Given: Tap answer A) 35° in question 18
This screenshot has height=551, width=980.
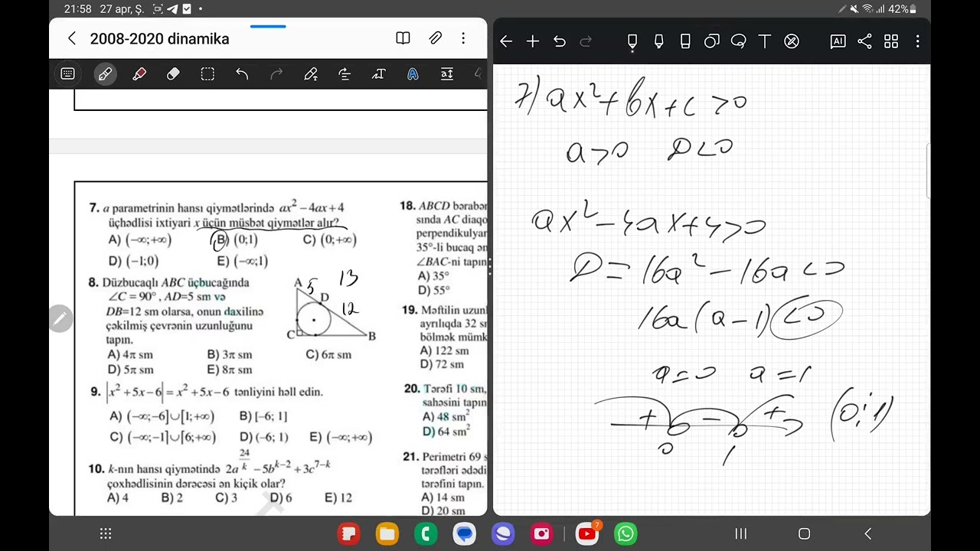Looking at the screenshot, I should click(x=434, y=275).
